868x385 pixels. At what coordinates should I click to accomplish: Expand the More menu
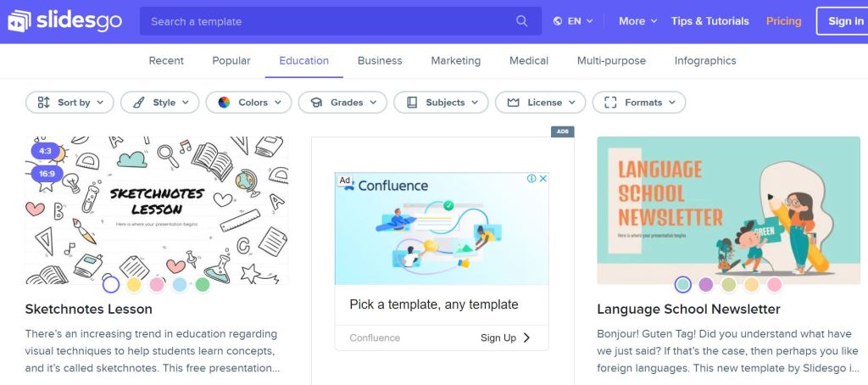637,21
